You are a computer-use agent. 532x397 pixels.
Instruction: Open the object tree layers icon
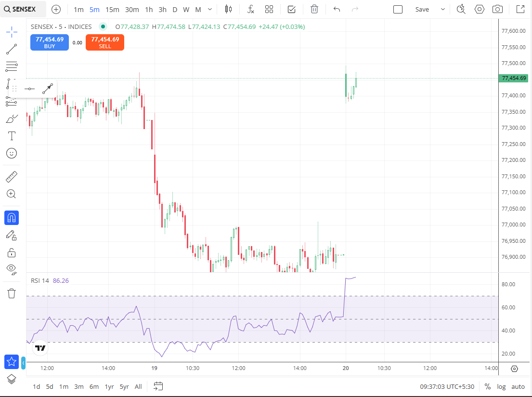tap(12, 379)
